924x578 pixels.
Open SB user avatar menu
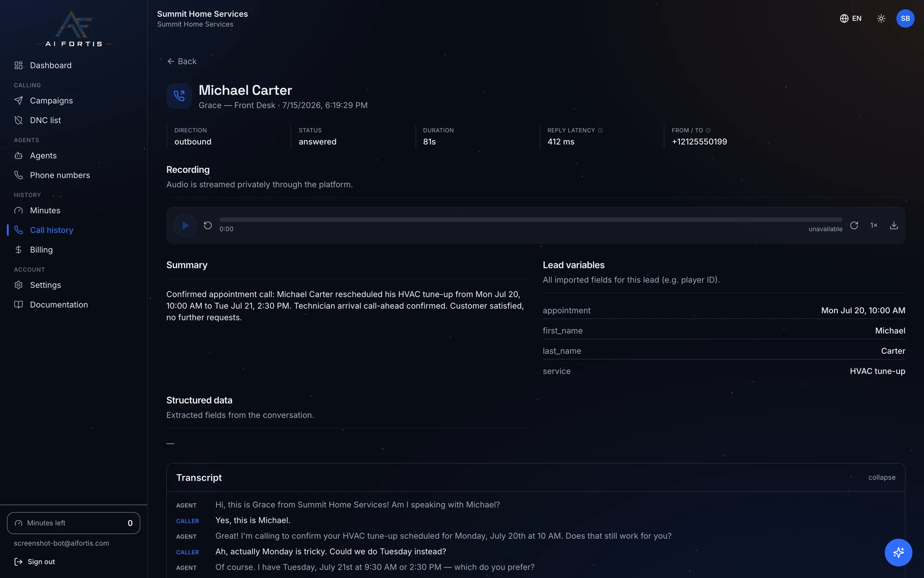pos(905,18)
